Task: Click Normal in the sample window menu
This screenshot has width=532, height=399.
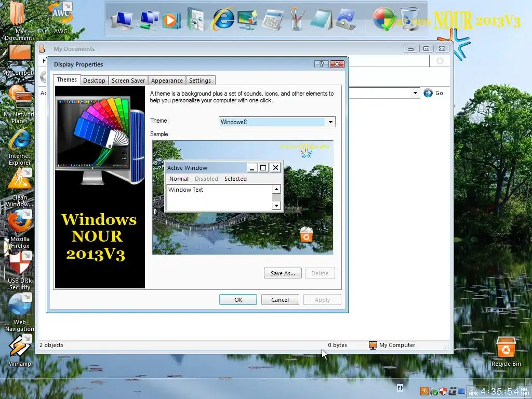Action: click(179, 179)
